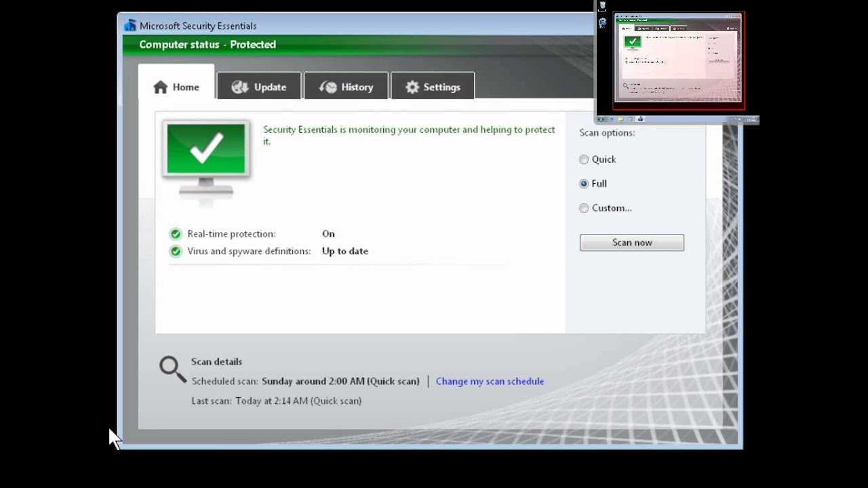Click the Real-time protection green check icon

(176, 234)
